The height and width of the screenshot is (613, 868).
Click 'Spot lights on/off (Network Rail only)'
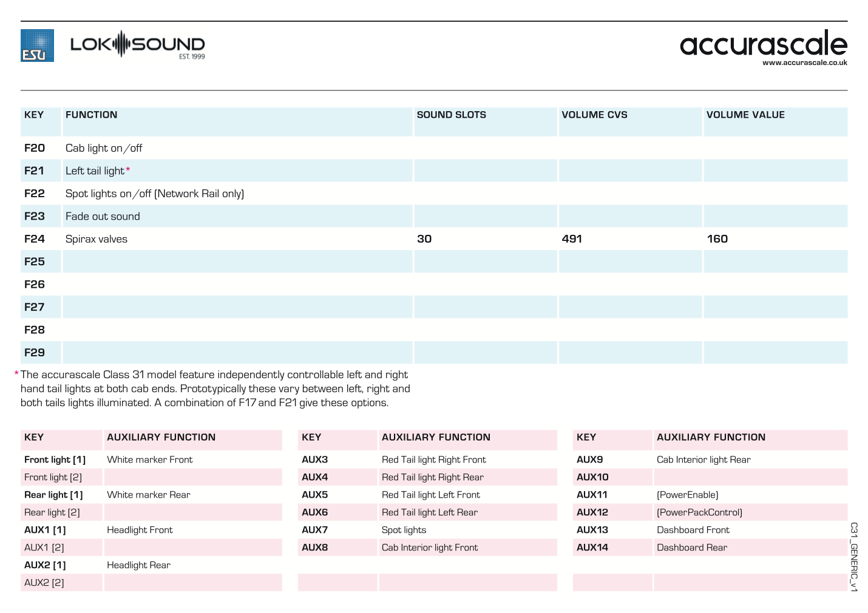tap(155, 194)
